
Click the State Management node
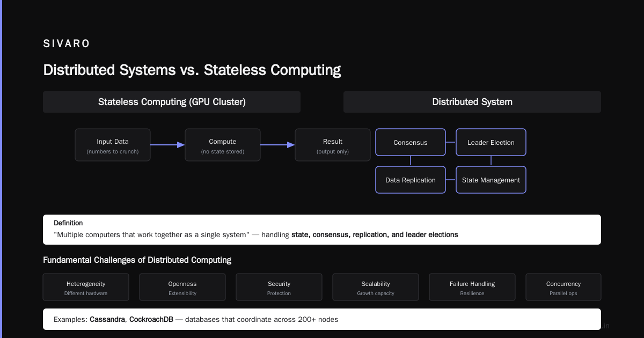tap(491, 180)
